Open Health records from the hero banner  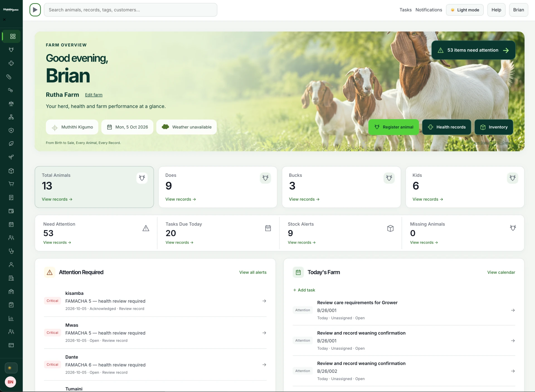pyautogui.click(x=447, y=127)
